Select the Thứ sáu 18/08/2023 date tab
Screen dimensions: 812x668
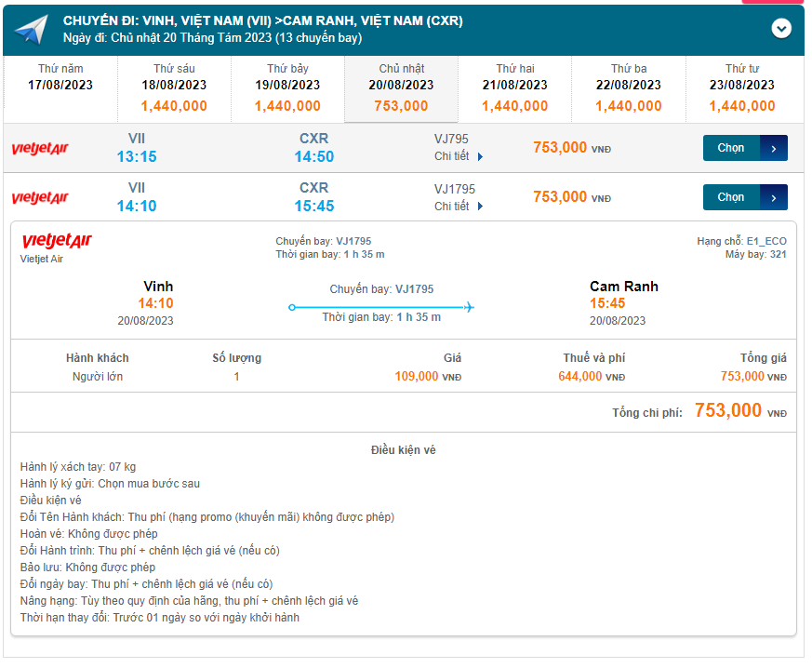pyautogui.click(x=174, y=88)
